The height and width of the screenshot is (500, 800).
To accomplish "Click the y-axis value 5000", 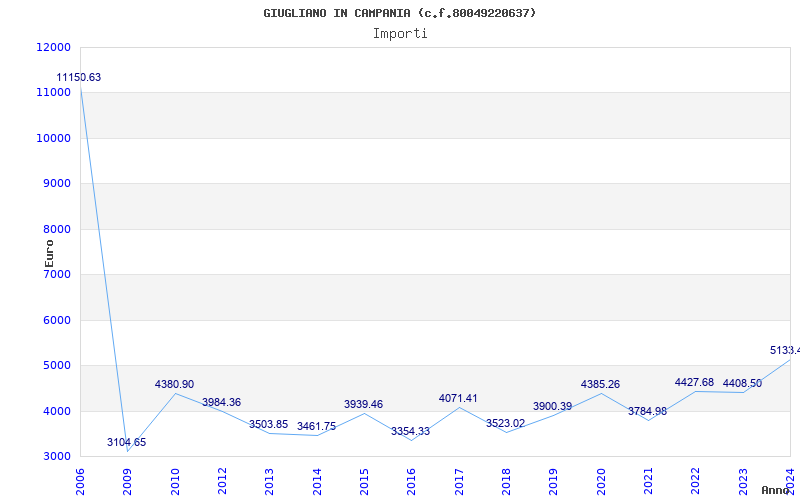I will pyautogui.click(x=56, y=366).
